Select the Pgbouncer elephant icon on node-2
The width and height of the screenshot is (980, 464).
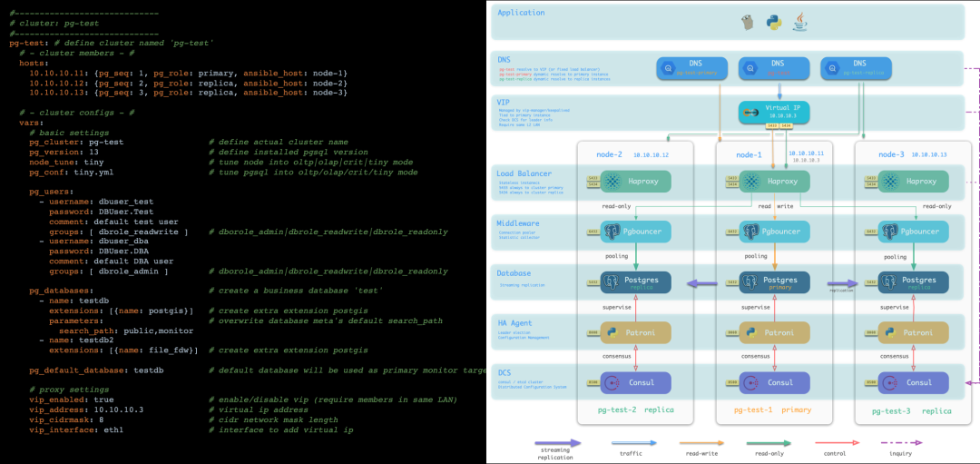coord(611,232)
